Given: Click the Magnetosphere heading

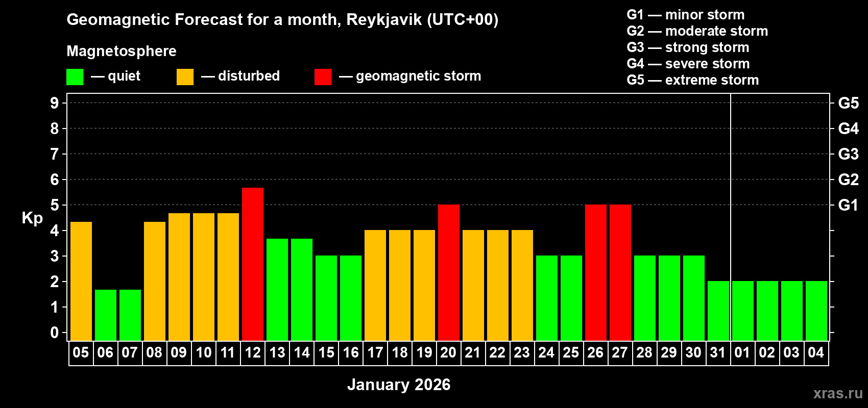Looking at the screenshot, I should [122, 51].
